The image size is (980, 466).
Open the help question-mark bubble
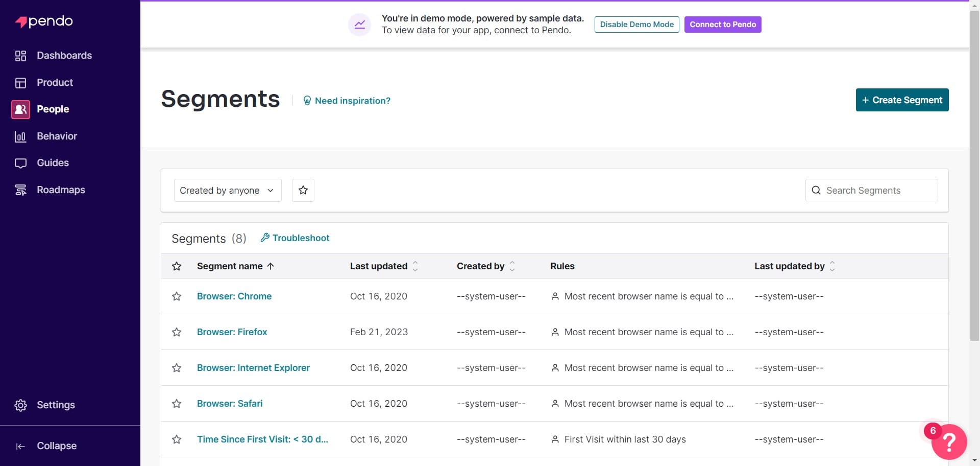coord(948,442)
